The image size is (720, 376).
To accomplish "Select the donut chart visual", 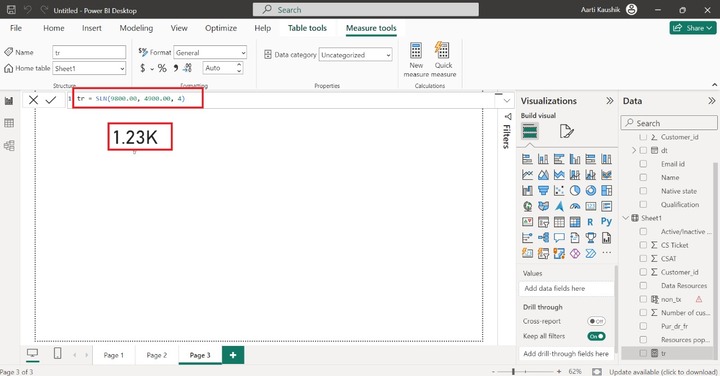I will point(591,191).
